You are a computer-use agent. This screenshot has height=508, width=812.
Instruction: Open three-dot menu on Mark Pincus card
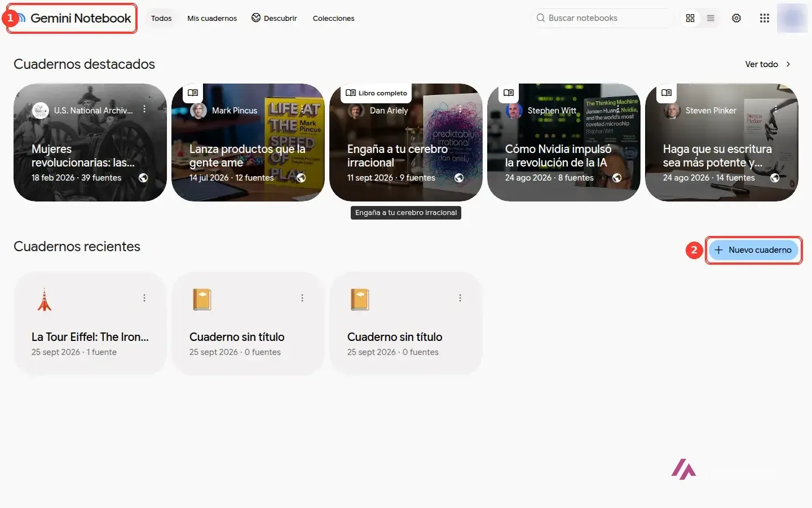click(302, 109)
